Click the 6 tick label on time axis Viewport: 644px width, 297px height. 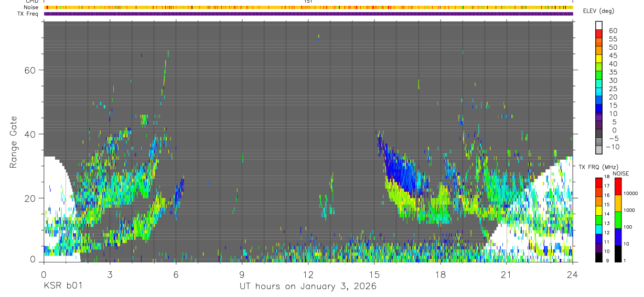pyautogui.click(x=176, y=274)
